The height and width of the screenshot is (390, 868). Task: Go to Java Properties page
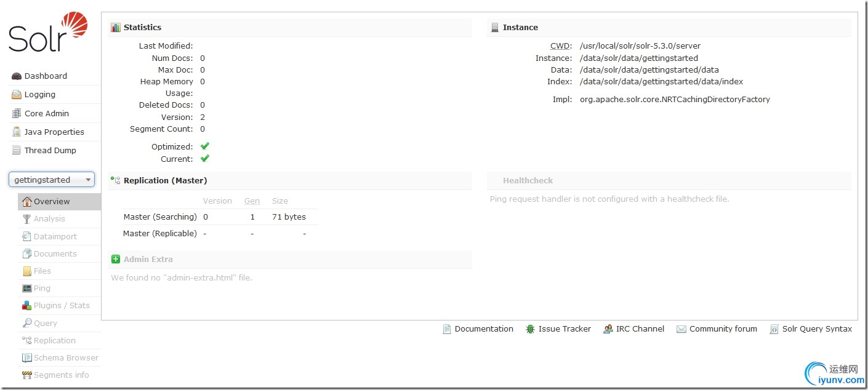[x=54, y=132]
